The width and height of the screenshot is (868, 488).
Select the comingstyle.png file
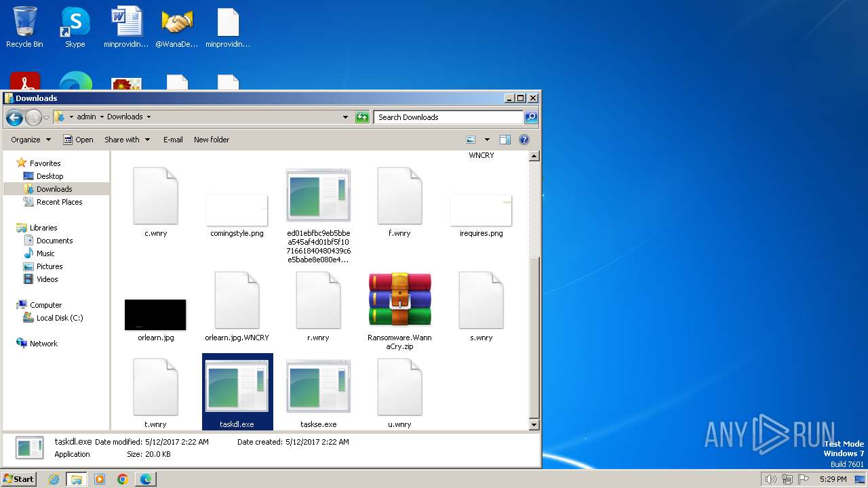point(237,210)
